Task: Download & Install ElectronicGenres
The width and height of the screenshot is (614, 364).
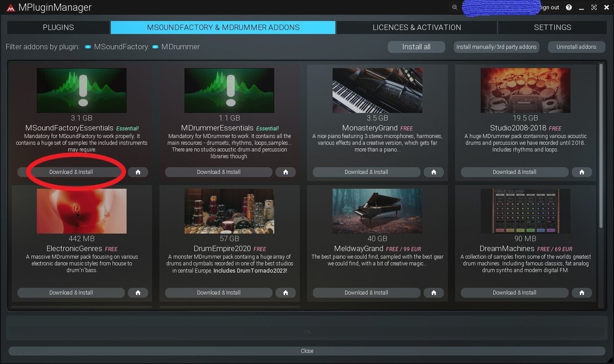Action: tap(71, 293)
